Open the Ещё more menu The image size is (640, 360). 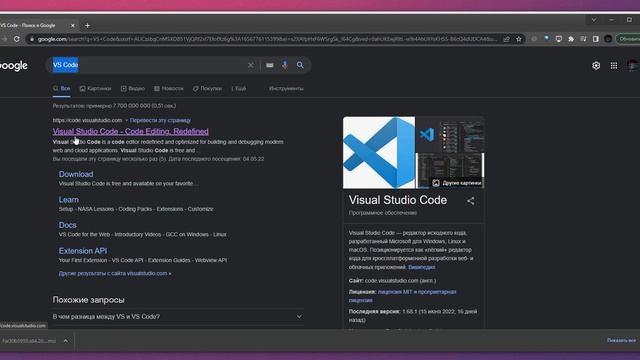tap(239, 89)
